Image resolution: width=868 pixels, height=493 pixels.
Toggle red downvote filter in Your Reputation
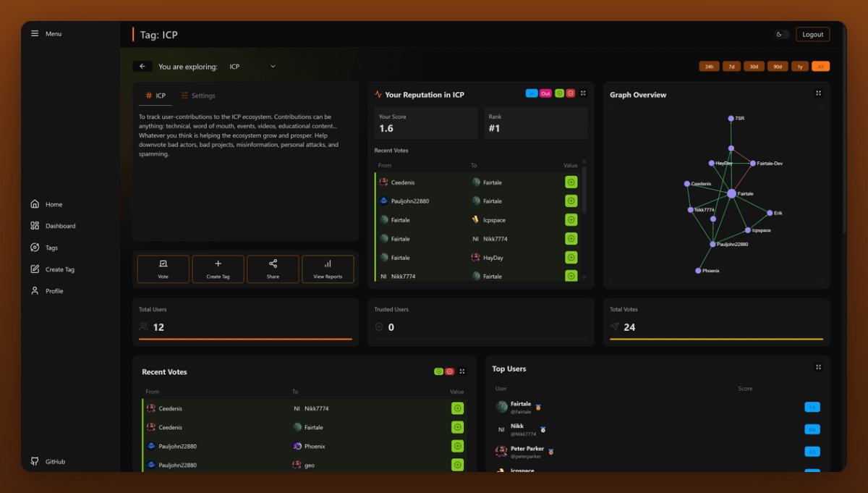pos(570,93)
